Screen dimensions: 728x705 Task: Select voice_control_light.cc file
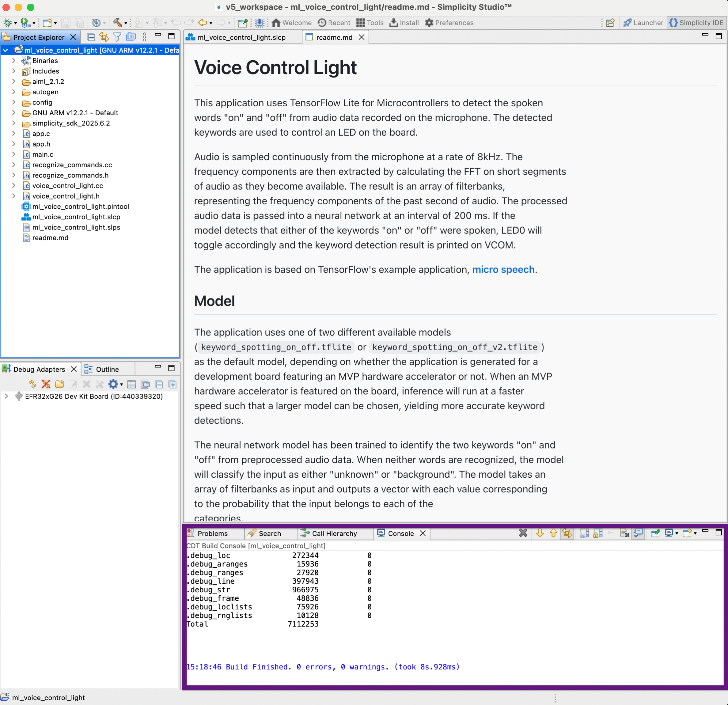(x=68, y=185)
